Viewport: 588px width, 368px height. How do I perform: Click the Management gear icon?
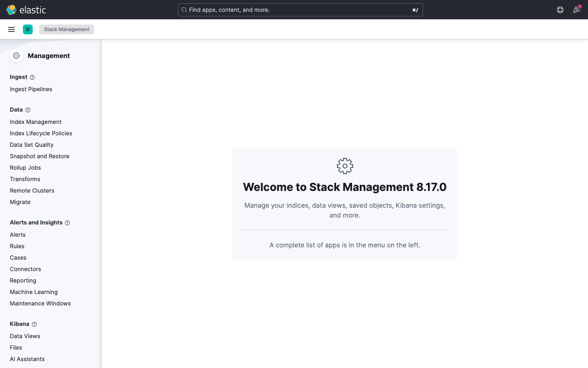coord(16,56)
